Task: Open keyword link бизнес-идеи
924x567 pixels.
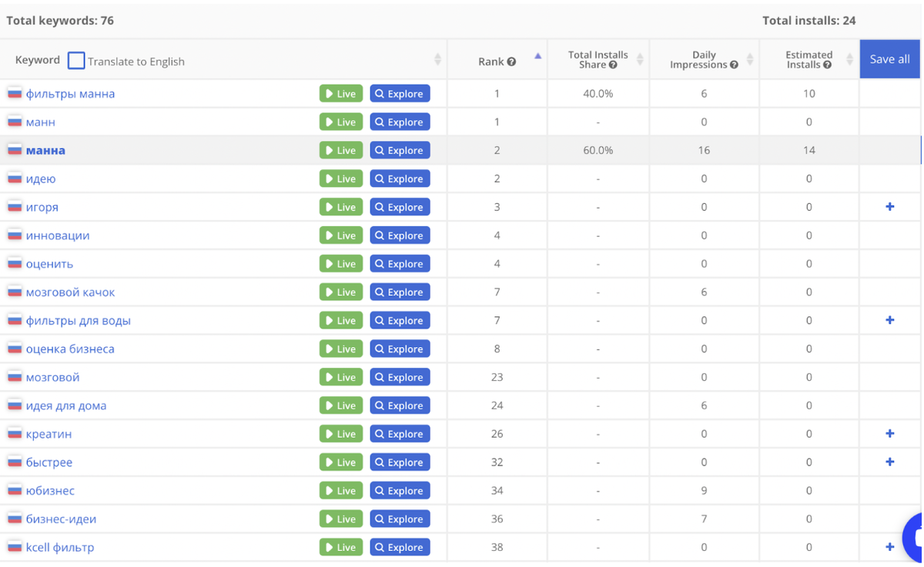Action: [x=61, y=519]
